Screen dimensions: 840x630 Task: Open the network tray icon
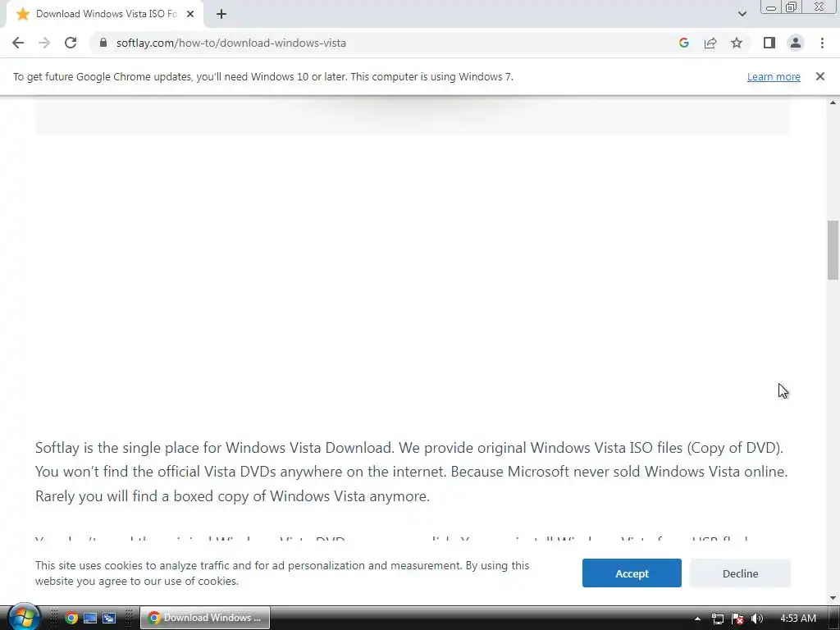tap(717, 619)
